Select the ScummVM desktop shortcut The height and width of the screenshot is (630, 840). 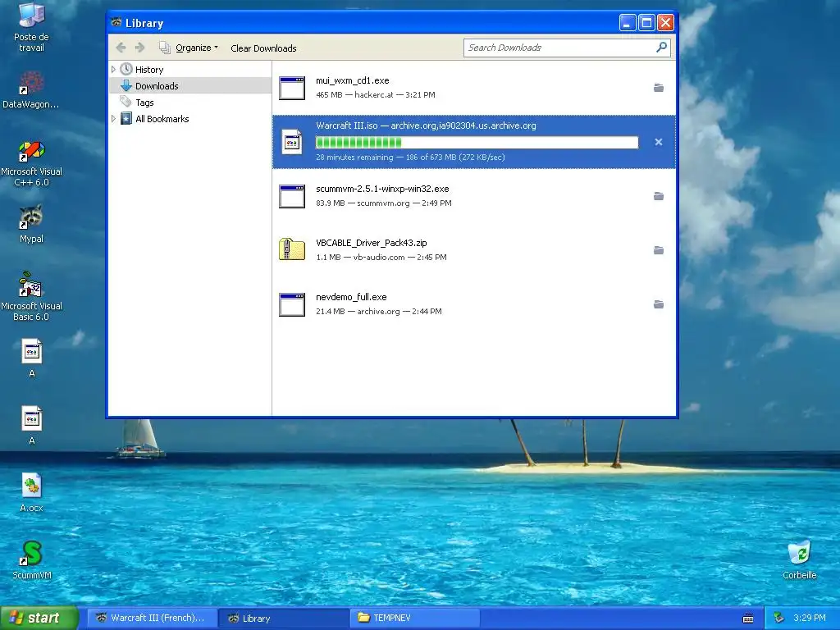[32, 559]
